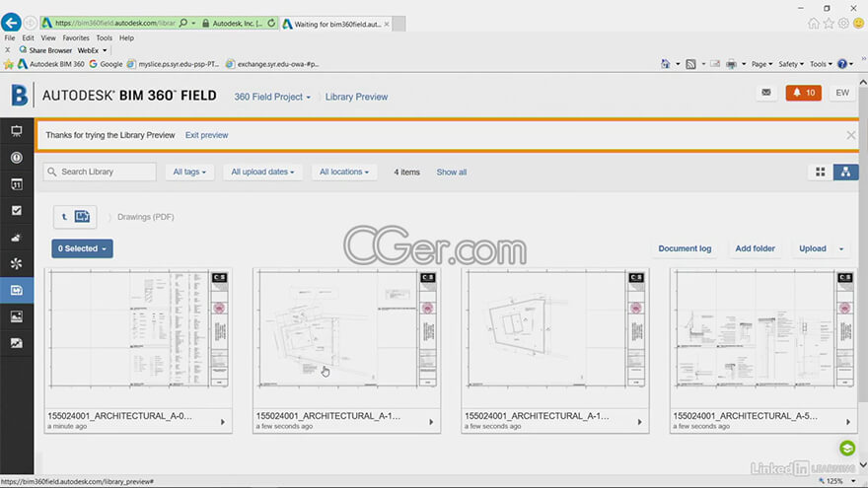Open the ARCHITECTURAL_A-5 drawing thumbnail
The image size is (868, 488).
tap(763, 329)
